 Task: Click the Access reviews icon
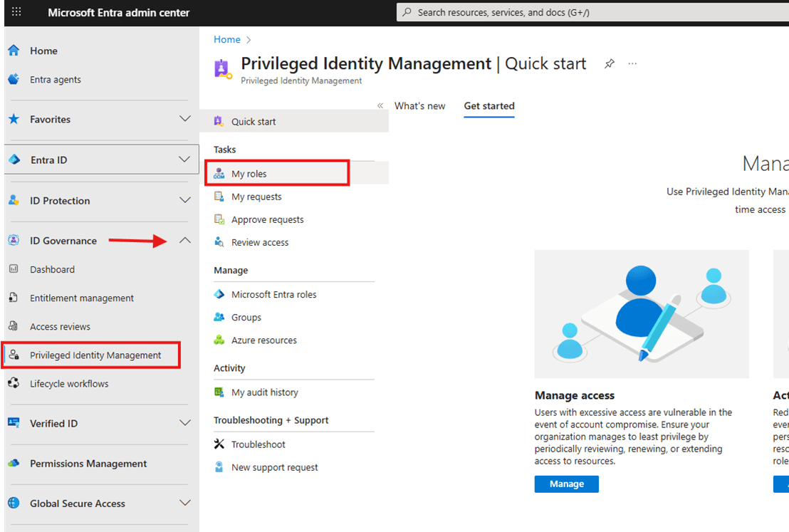(x=14, y=326)
